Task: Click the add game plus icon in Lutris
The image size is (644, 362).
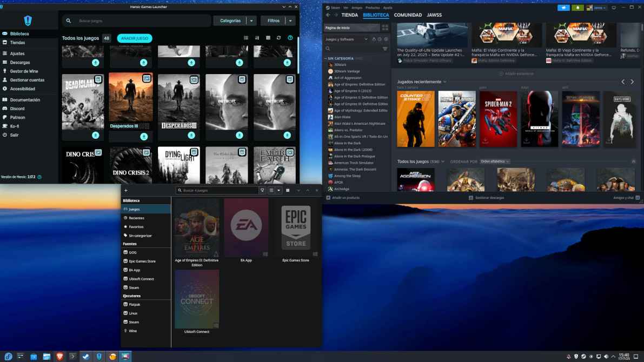Action: click(x=126, y=190)
